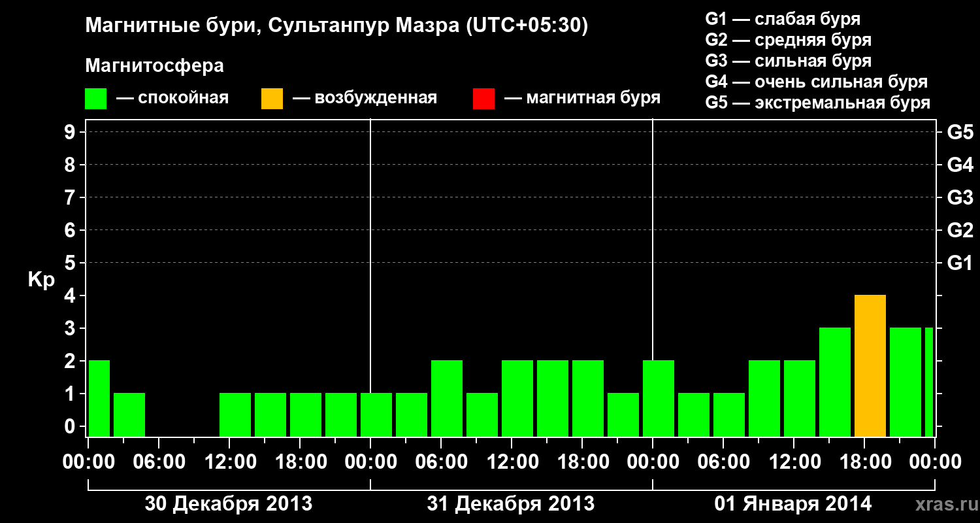Select the Kp 2 bar above 18:00 on 31 December
980x523 pixels.
(x=588, y=398)
